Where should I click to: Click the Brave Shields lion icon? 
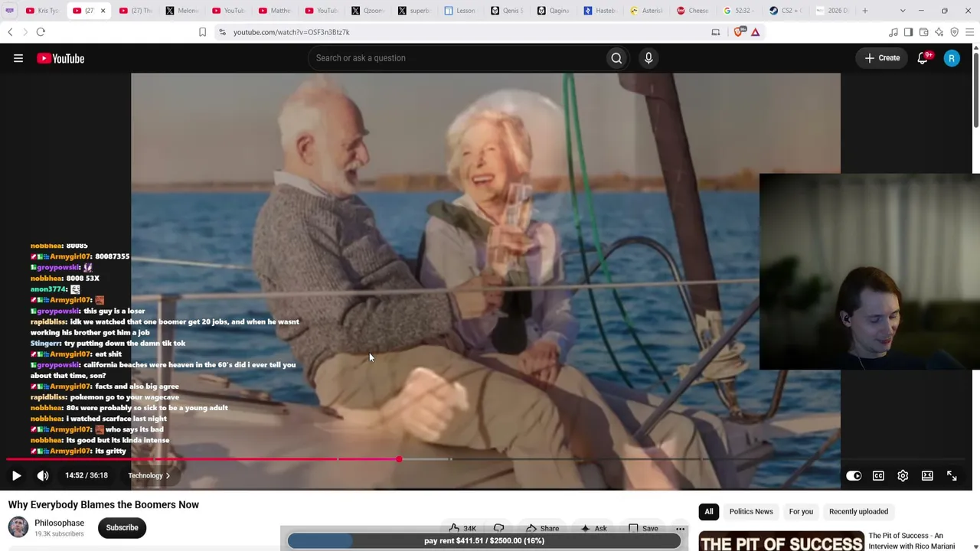click(x=739, y=32)
